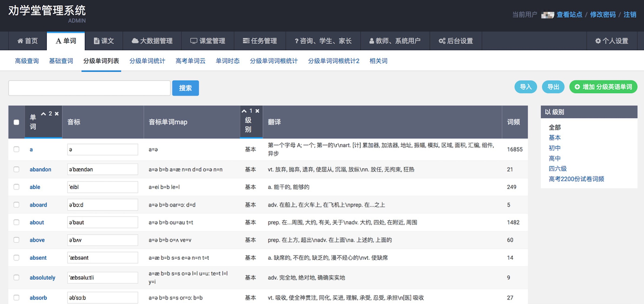This screenshot has height=304, width=644.
Task: Open the word link 'aboard'
Action: tap(38, 205)
